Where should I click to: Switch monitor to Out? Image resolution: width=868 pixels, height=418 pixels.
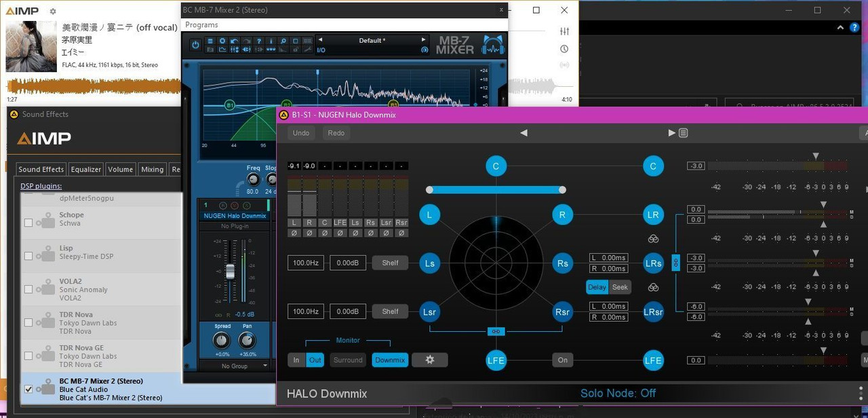[315, 360]
